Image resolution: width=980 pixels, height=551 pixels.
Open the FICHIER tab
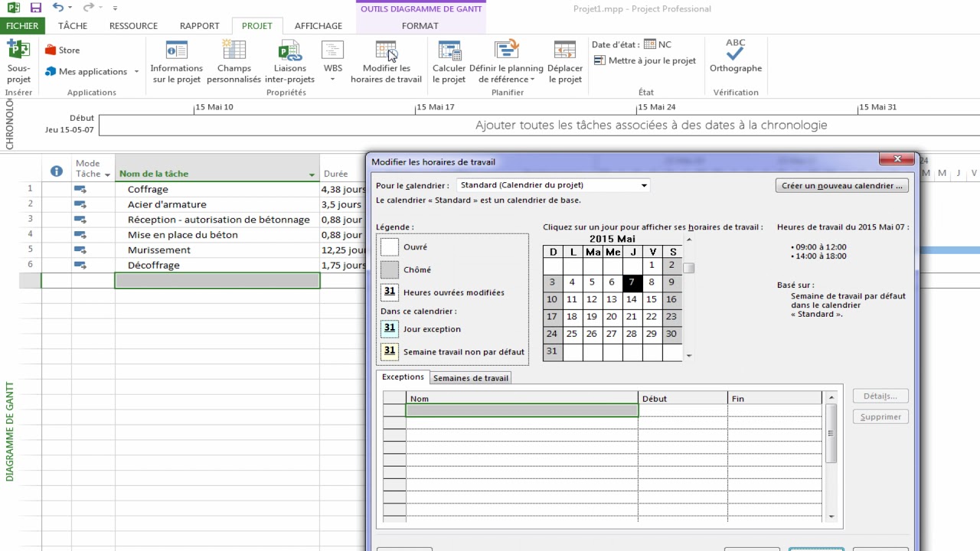[x=21, y=26]
